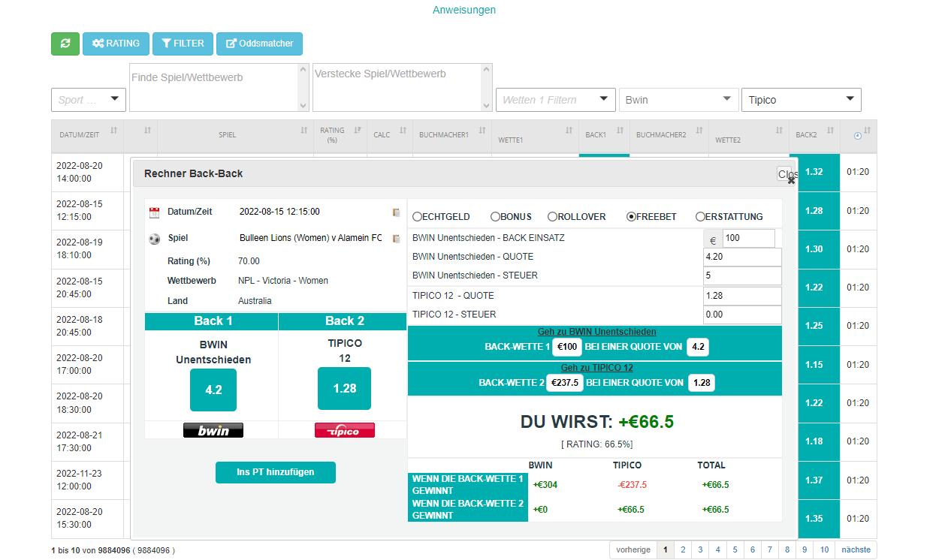This screenshot has height=560, width=942.
Task: Edit the BACK EINSATZ amount field
Action: coord(748,239)
